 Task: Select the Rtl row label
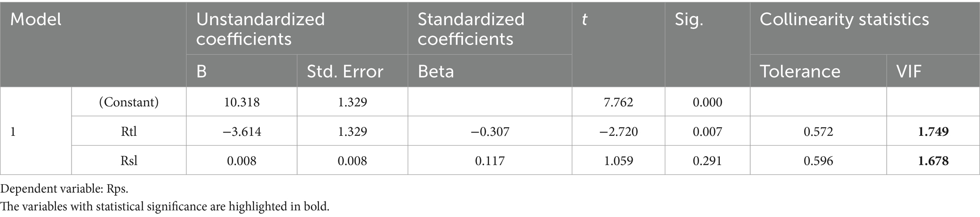pos(129,132)
